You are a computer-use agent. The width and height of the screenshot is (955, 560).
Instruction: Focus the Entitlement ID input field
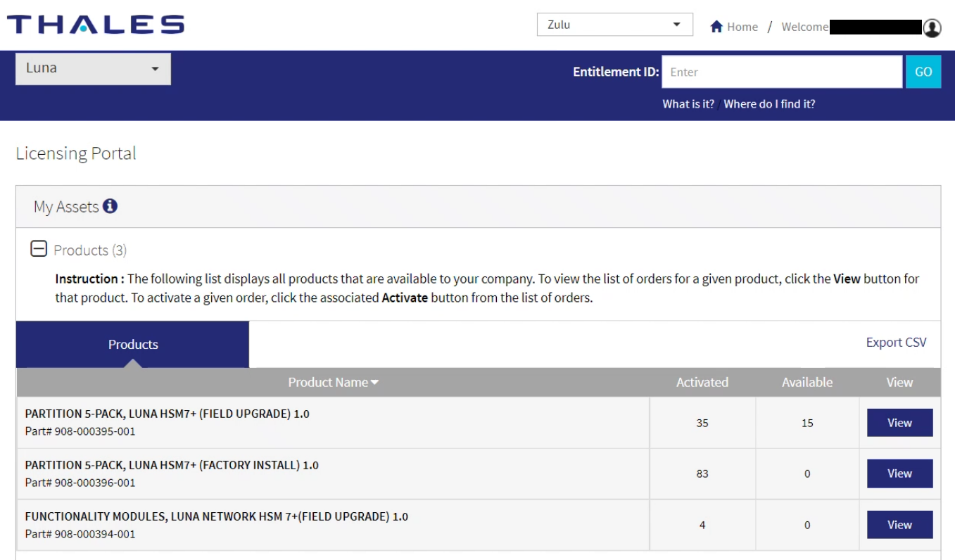tap(782, 72)
